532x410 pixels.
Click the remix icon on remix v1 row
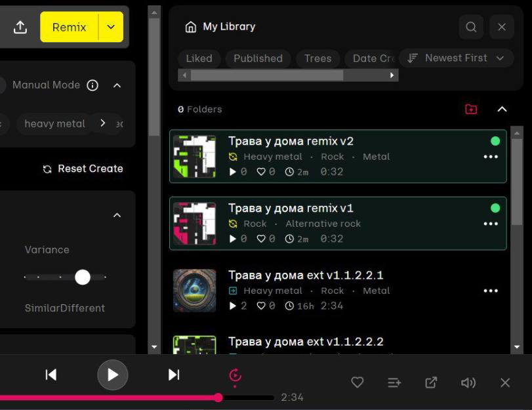(233, 224)
